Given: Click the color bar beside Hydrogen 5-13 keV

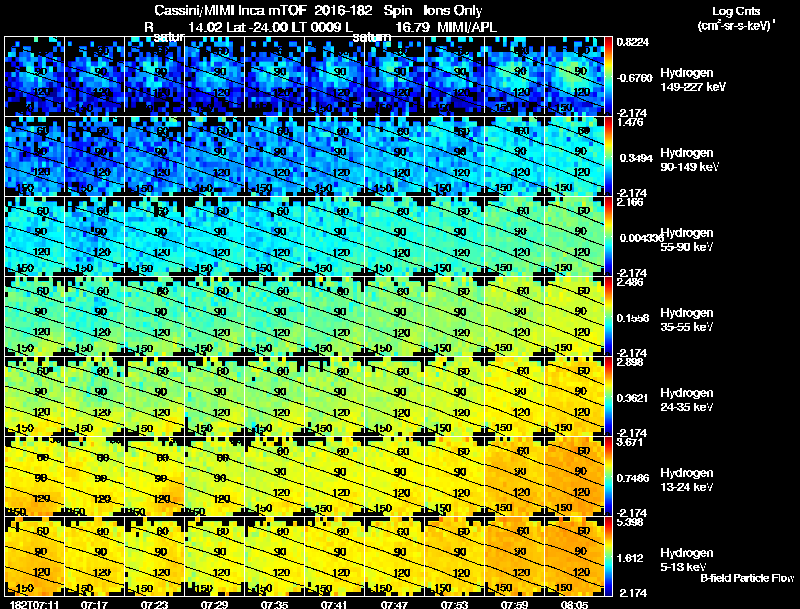Looking at the screenshot, I should point(608,556).
